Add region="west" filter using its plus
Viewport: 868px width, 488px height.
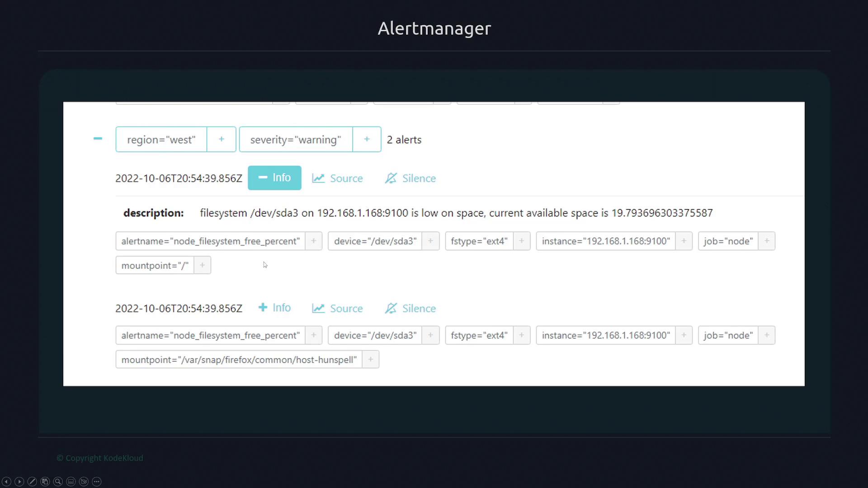click(x=222, y=140)
